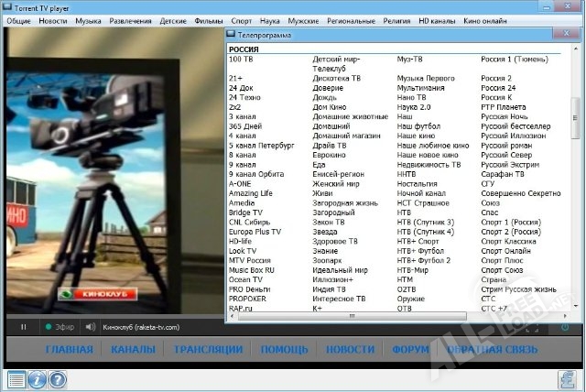Mute the player volume speaker icon
This screenshot has width=586, height=392.
91,327
